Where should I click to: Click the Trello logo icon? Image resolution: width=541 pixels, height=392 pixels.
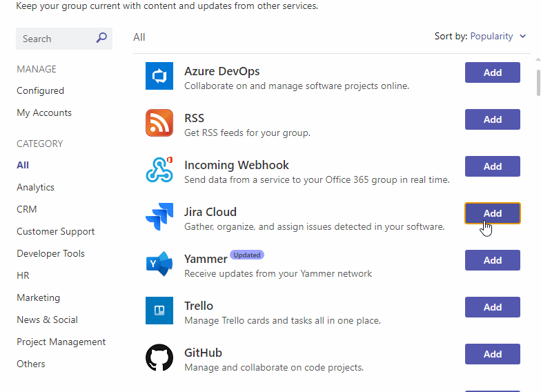pos(159,311)
